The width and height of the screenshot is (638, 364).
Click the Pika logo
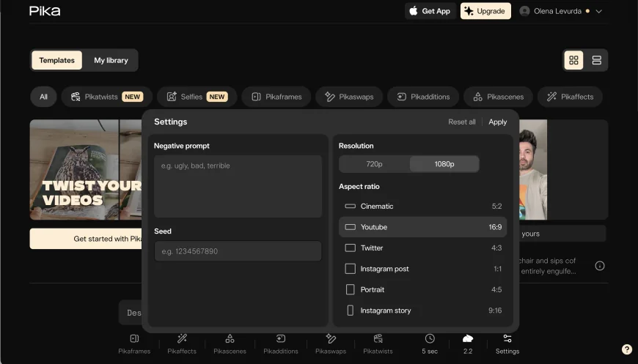[45, 11]
